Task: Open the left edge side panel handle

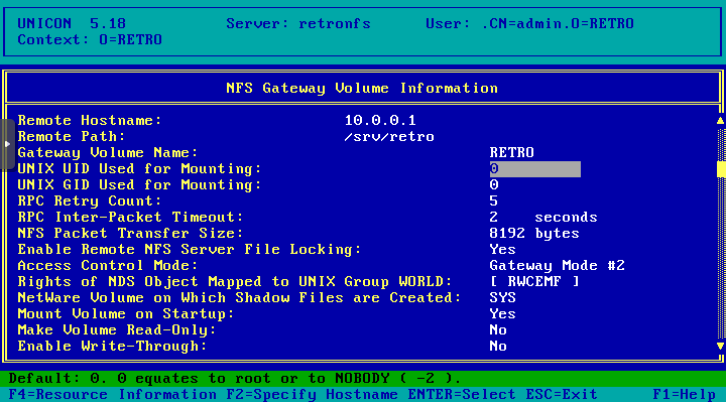Action: pyautogui.click(x=7, y=144)
